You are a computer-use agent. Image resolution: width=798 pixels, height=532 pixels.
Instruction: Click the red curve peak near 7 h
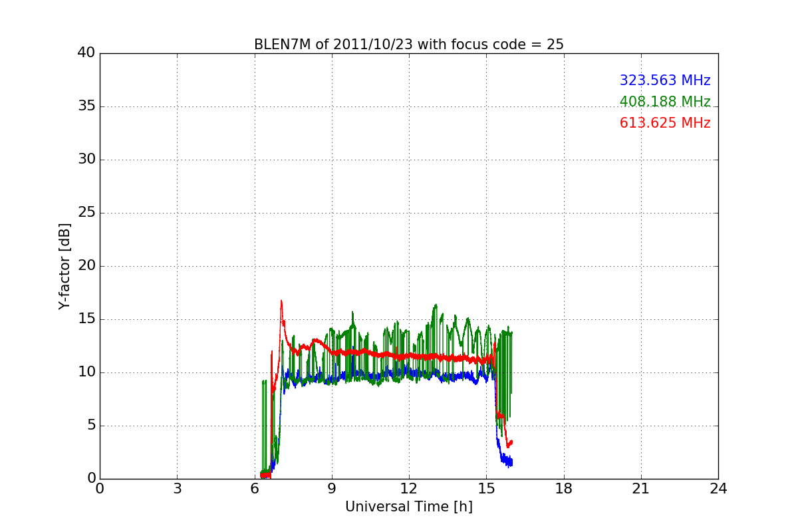click(x=281, y=301)
